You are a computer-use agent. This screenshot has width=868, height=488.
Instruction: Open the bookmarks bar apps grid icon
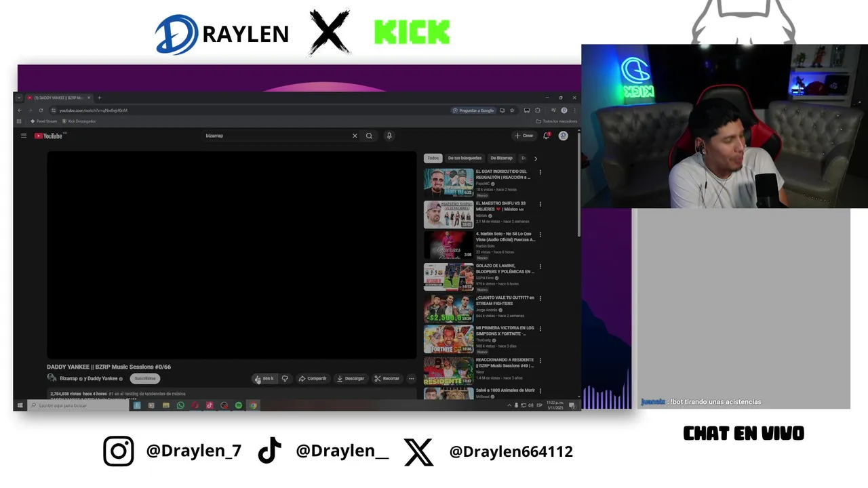pos(20,121)
